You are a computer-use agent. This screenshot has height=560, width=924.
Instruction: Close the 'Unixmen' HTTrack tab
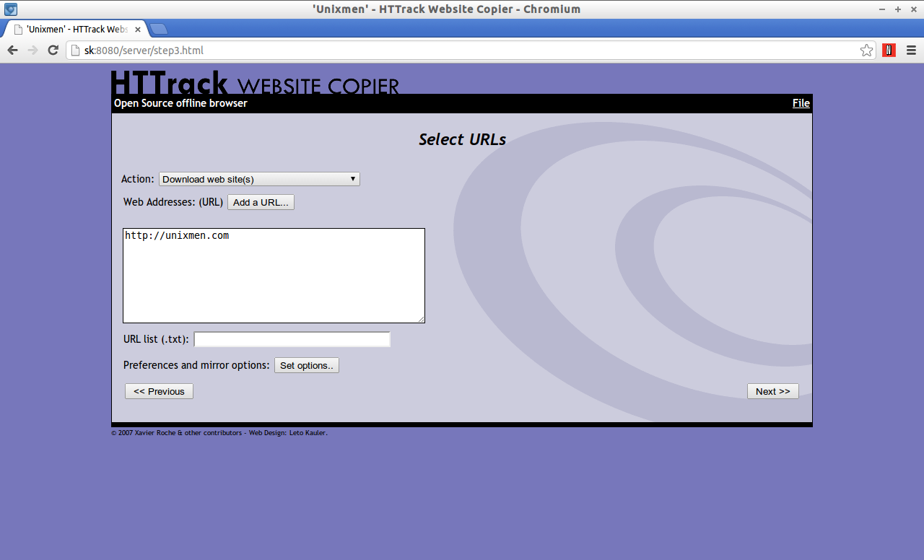tap(138, 30)
